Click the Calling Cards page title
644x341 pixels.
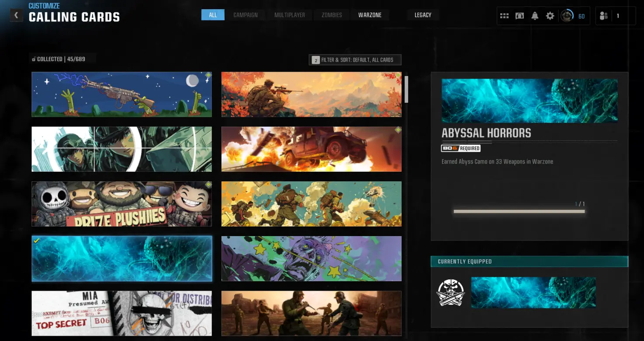point(74,17)
